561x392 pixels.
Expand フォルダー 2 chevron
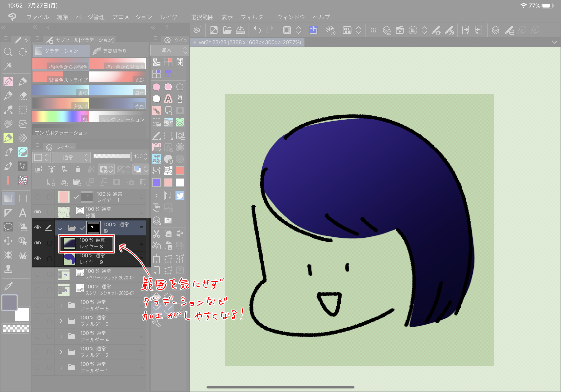[x=61, y=352]
